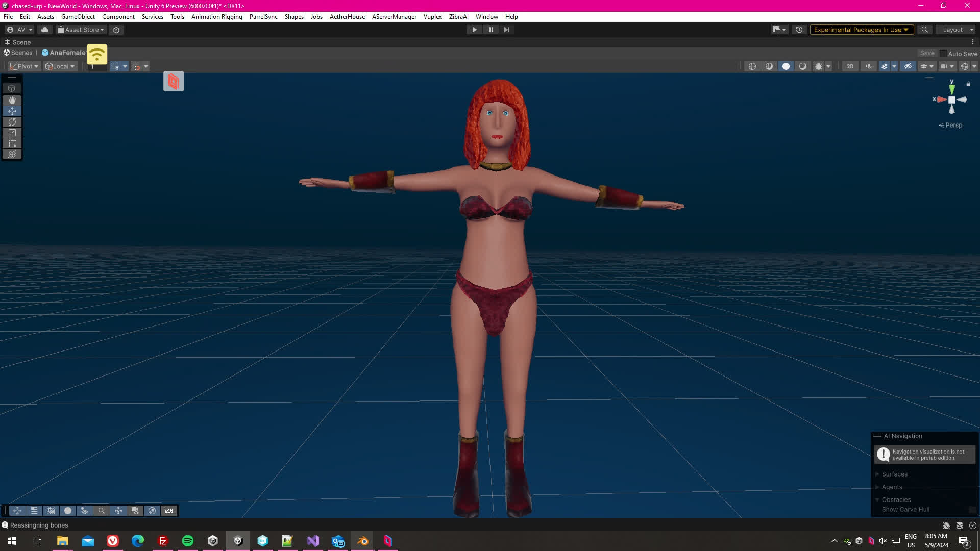Open Blender from the Windows taskbar
The image size is (980, 551).
(x=363, y=541)
